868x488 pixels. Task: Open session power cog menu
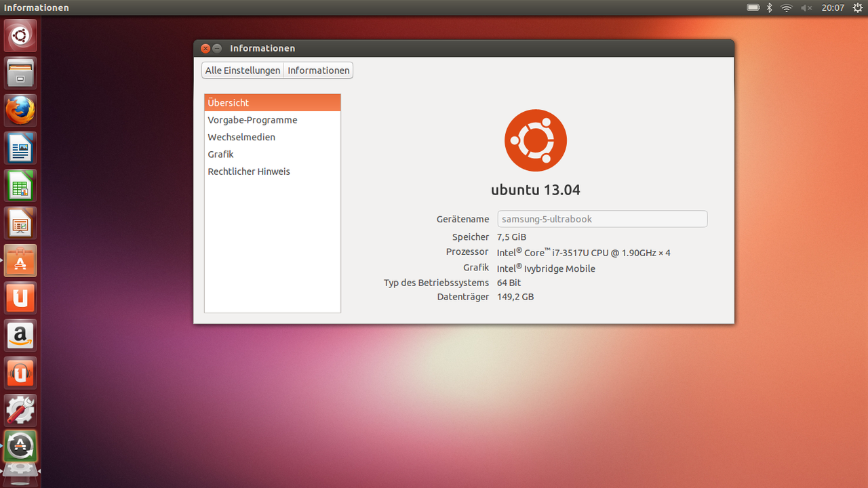(858, 7)
